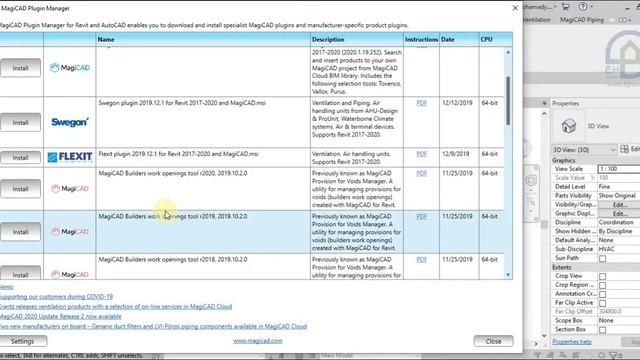The image size is (640, 360).
Task: Click the Edit Type icon in Properties
Action: click(624, 149)
